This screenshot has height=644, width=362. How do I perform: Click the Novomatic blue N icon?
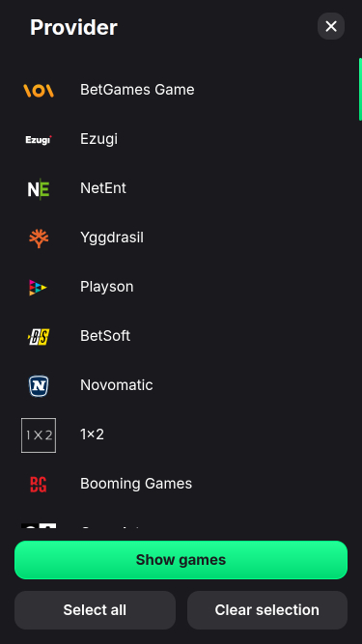39,386
